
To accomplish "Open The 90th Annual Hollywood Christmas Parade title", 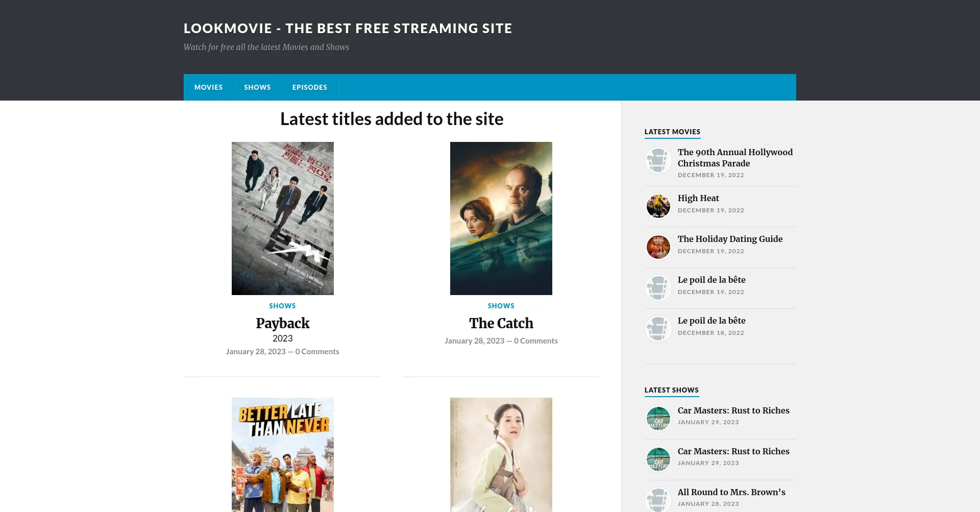I will [735, 158].
